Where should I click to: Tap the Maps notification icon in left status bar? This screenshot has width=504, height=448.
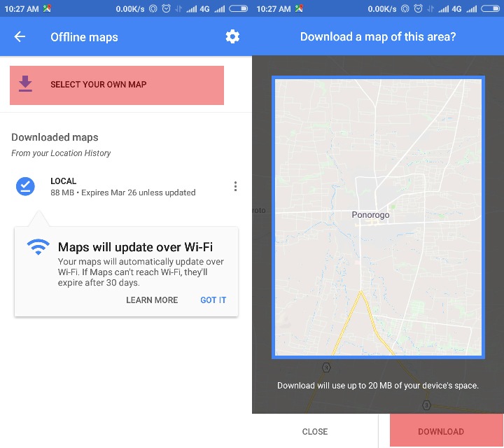point(47,8)
